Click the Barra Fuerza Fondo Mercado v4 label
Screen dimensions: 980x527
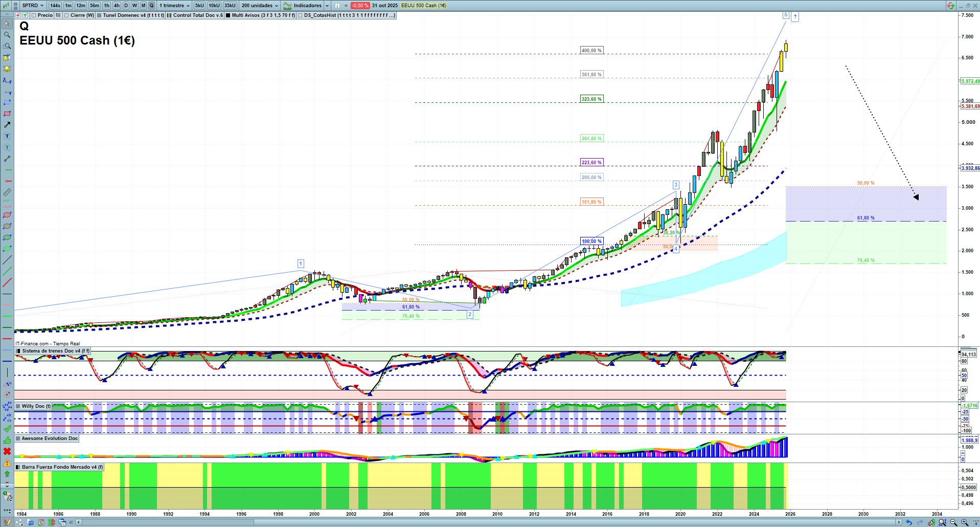(62, 467)
